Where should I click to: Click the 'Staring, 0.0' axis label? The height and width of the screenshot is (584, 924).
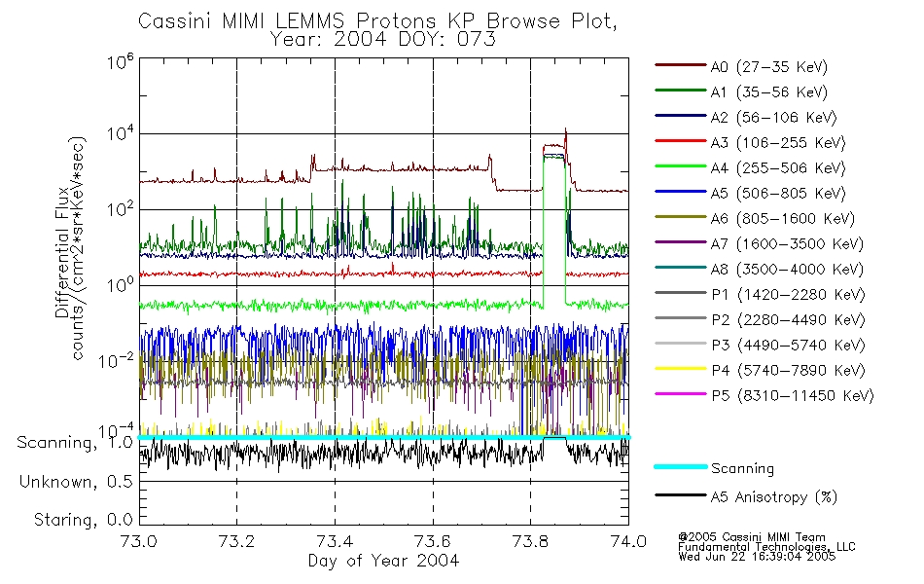(84, 520)
